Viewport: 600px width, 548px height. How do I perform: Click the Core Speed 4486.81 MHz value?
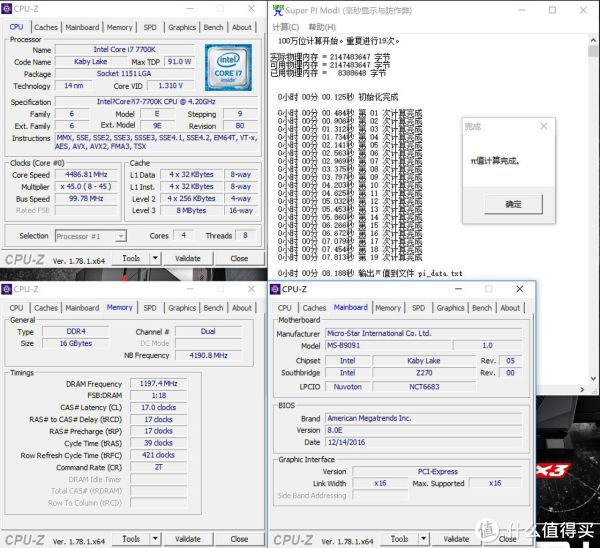pyautogui.click(x=86, y=175)
